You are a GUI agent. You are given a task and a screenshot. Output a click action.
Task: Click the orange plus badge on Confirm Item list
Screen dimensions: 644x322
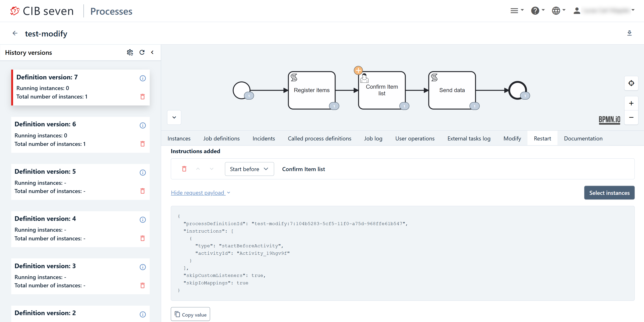click(358, 71)
